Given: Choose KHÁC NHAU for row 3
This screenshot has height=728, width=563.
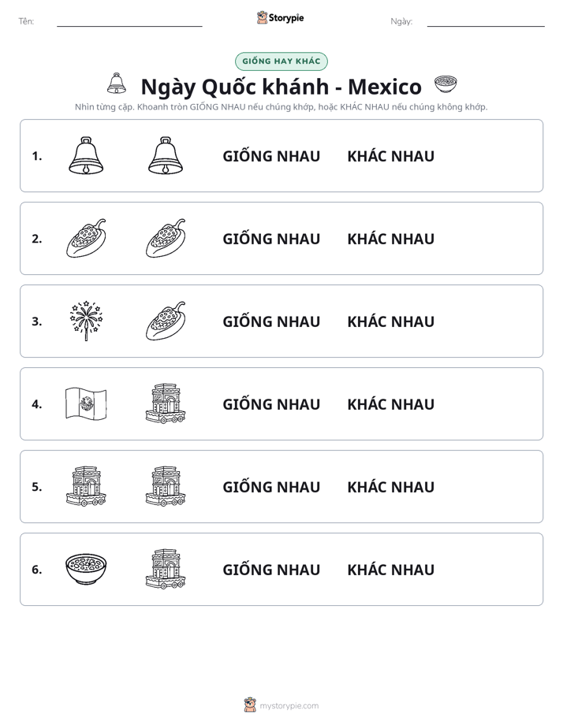Looking at the screenshot, I should pos(390,321).
